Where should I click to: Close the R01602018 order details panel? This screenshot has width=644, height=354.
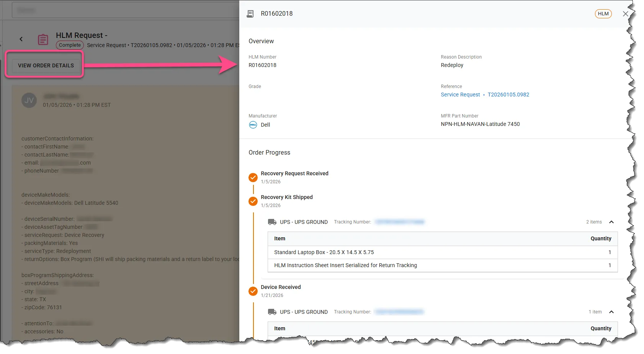pyautogui.click(x=626, y=14)
